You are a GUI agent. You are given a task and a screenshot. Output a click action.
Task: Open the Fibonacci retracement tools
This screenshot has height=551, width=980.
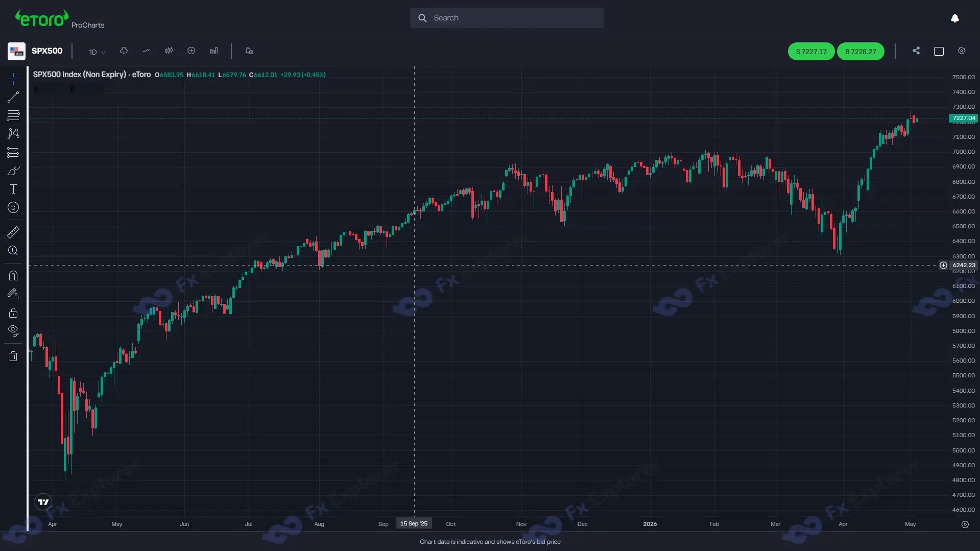pyautogui.click(x=13, y=115)
